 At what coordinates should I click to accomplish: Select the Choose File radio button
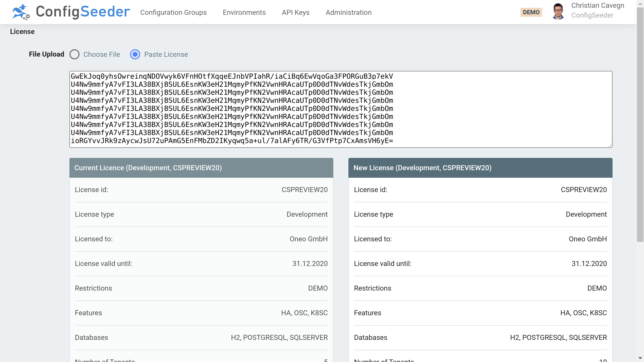(74, 54)
